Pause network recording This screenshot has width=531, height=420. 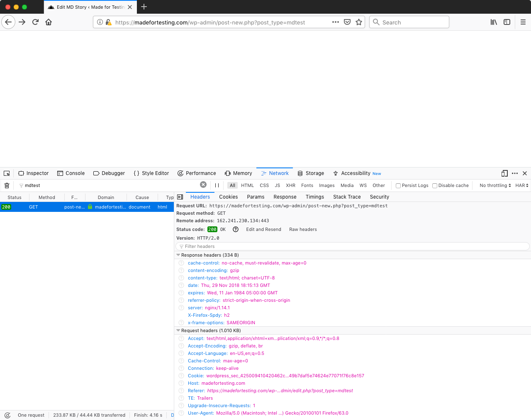point(217,185)
